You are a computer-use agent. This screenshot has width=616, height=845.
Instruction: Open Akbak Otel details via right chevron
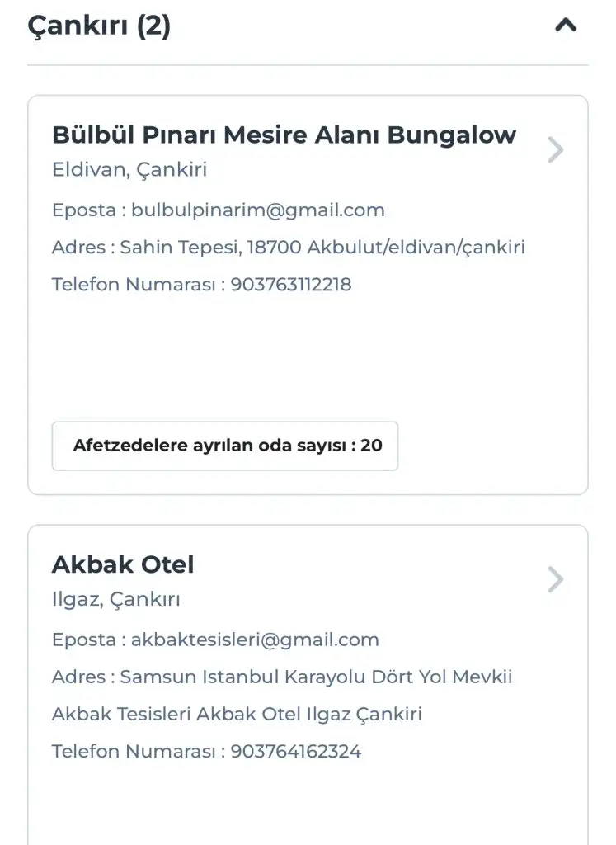tap(556, 580)
